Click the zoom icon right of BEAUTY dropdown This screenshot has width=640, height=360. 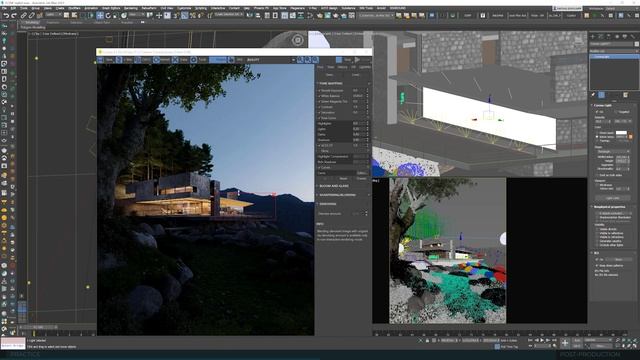coord(300,60)
